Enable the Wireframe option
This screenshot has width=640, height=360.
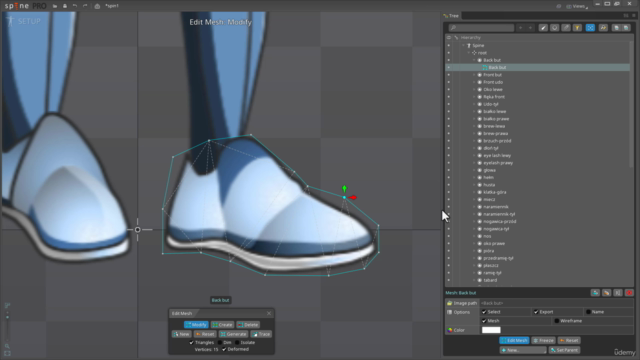tap(557, 321)
